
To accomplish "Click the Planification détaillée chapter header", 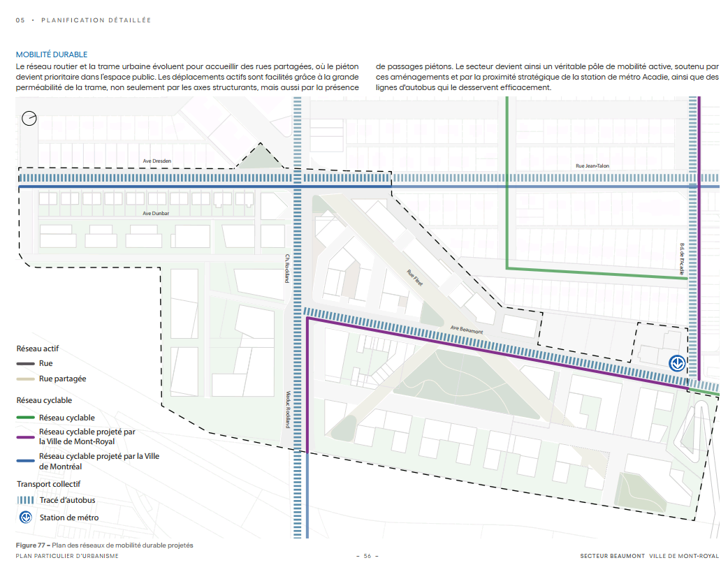I will point(96,20).
